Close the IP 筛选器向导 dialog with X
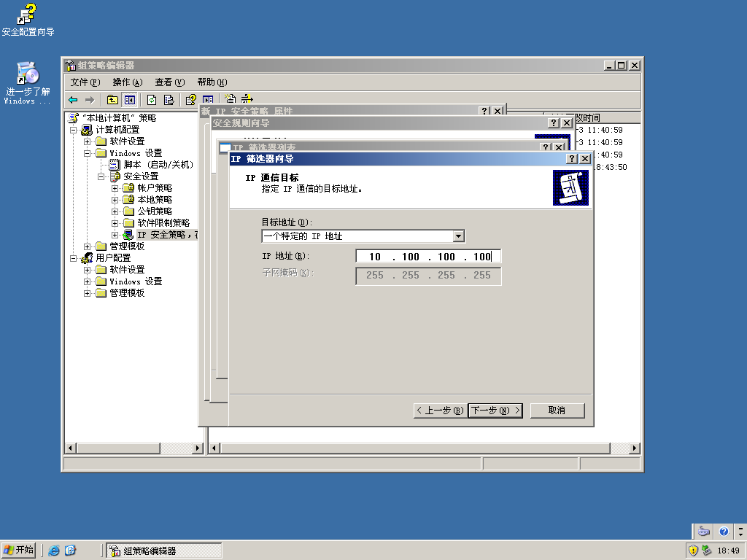The image size is (747, 560). pyautogui.click(x=586, y=158)
